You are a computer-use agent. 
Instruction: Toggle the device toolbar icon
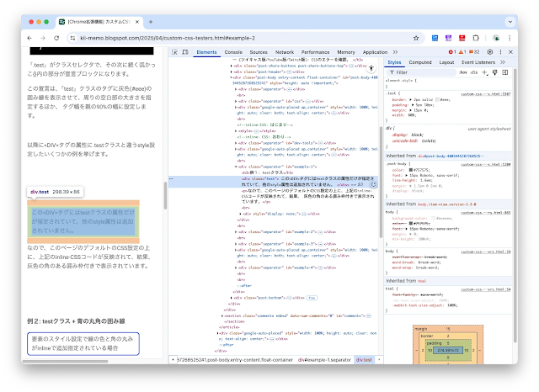185,52
